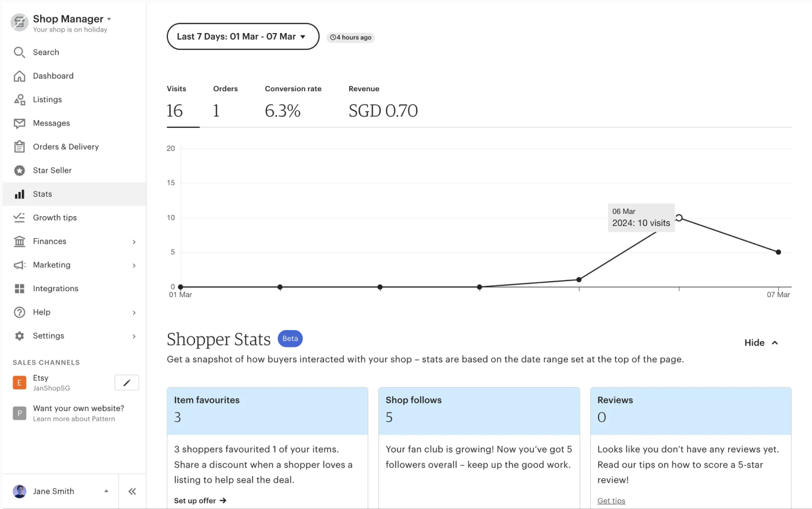Open the Get tips link under Reviews
This screenshot has width=812, height=509.
pos(611,501)
